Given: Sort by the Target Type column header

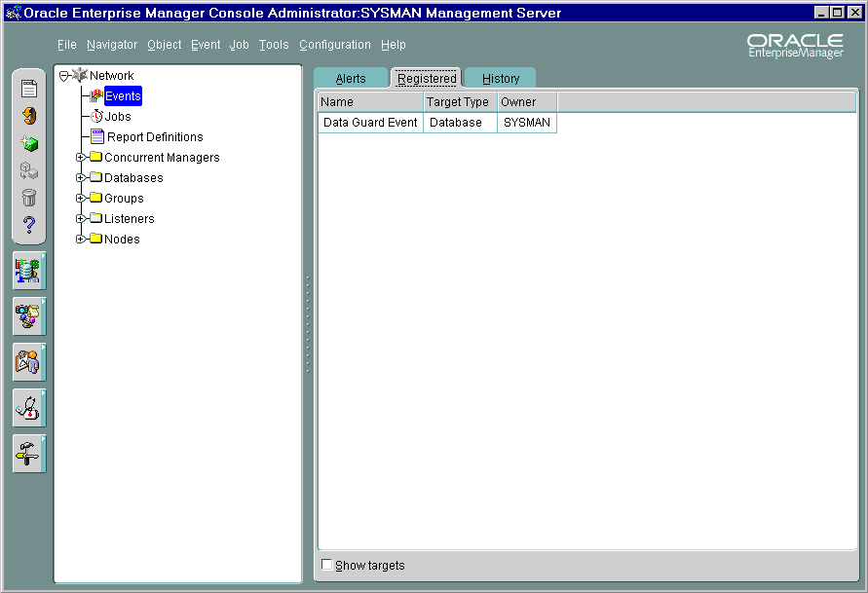Looking at the screenshot, I should point(458,102).
